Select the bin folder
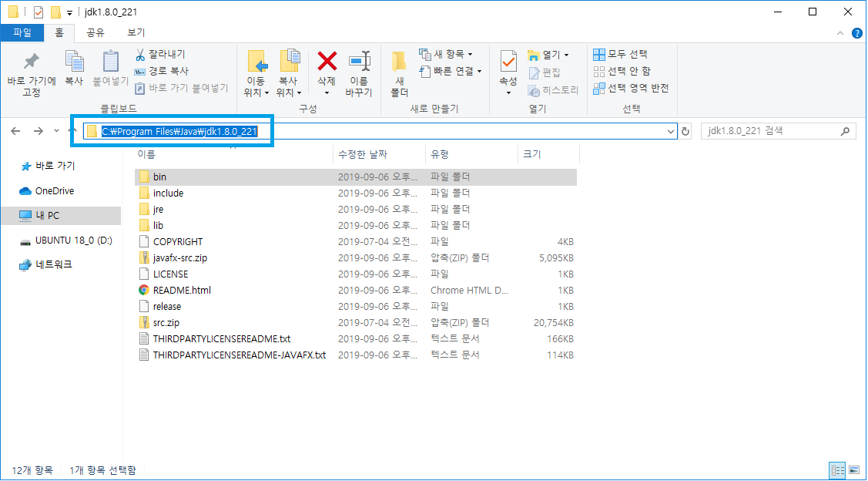The width and height of the screenshot is (868, 481). tap(356, 177)
